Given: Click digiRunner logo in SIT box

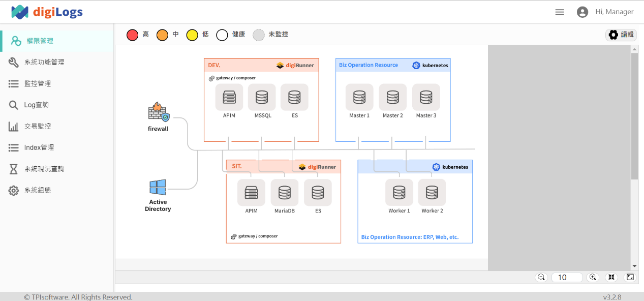Looking at the screenshot, I should [x=317, y=167].
